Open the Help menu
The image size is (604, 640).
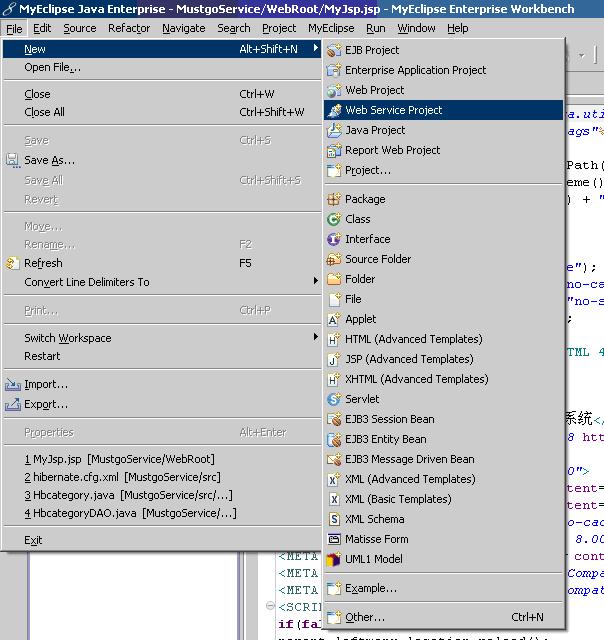coord(457,28)
